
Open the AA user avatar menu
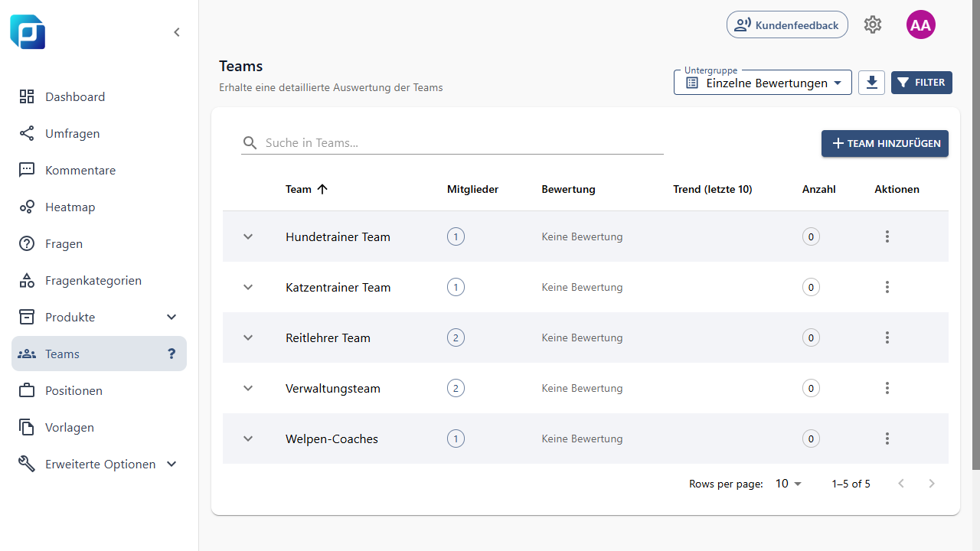tap(921, 24)
